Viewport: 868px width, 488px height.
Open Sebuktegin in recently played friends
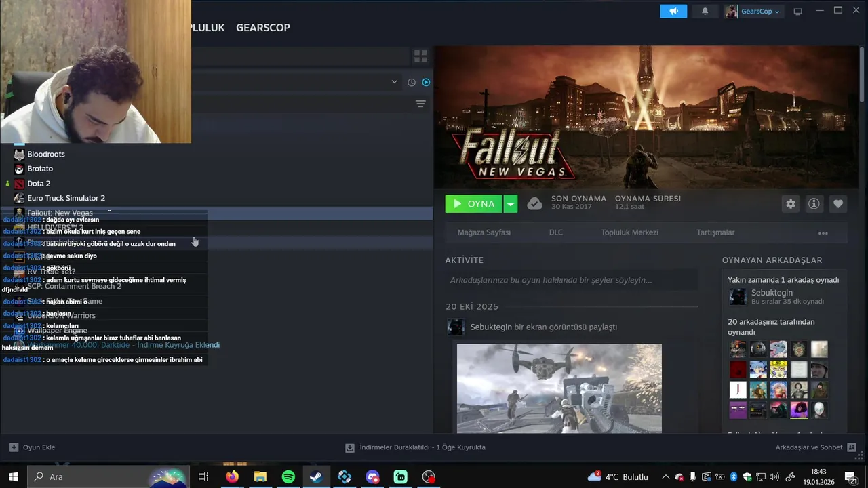[772, 293]
